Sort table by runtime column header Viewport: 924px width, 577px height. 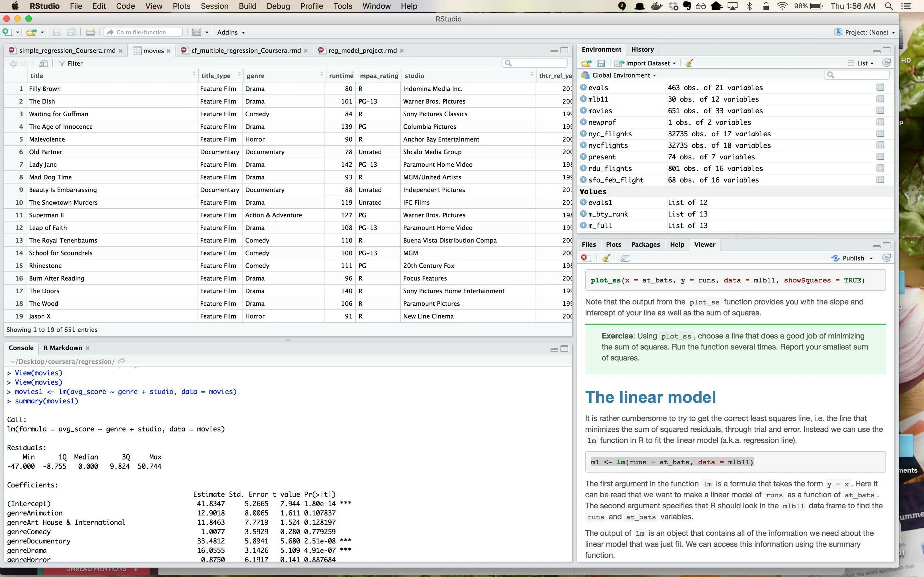point(341,76)
